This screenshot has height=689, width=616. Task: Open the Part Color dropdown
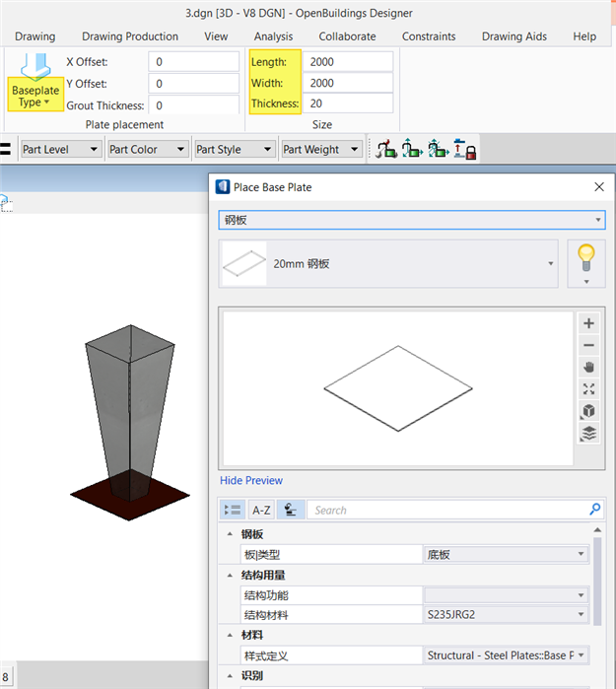coord(148,150)
